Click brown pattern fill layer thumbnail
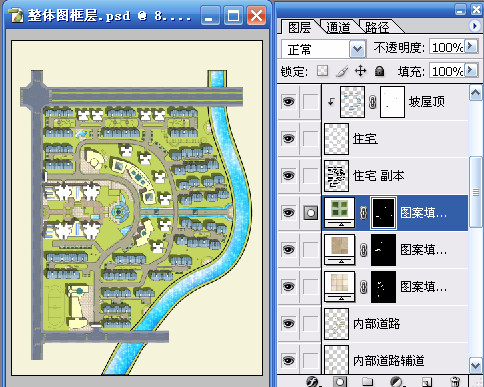The width and height of the screenshot is (484, 387). tap(340, 249)
